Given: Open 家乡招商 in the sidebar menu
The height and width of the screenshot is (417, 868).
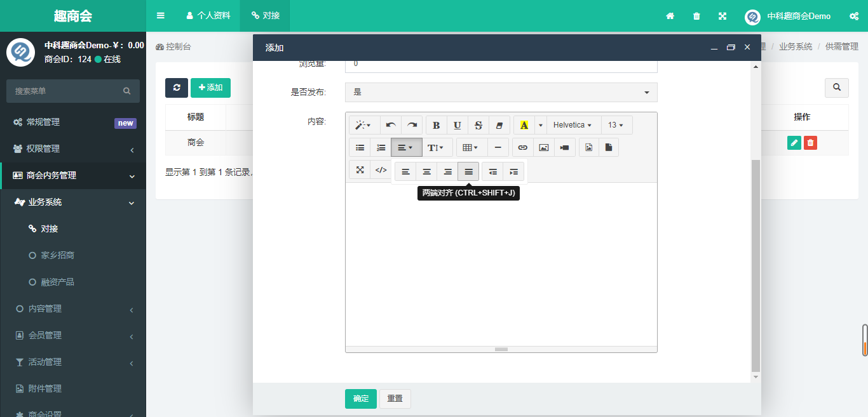Looking at the screenshot, I should 57,255.
